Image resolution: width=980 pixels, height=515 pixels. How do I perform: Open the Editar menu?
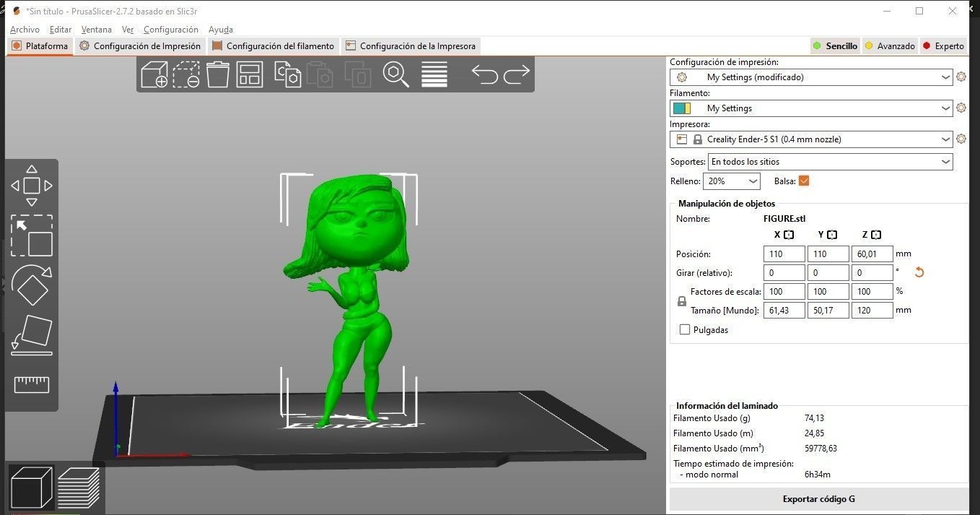61,30
